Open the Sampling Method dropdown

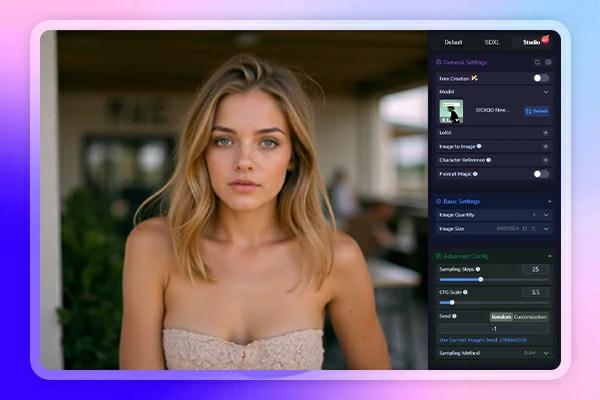[x=494, y=353]
